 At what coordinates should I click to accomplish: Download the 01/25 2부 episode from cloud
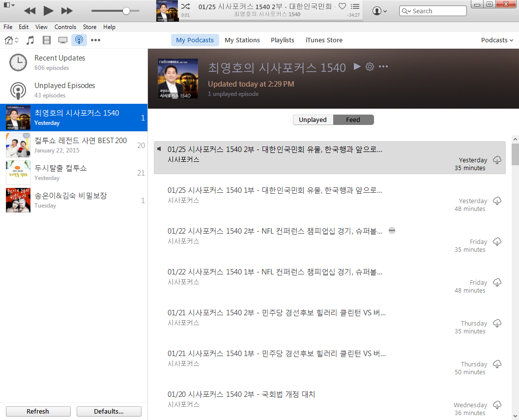(x=497, y=160)
